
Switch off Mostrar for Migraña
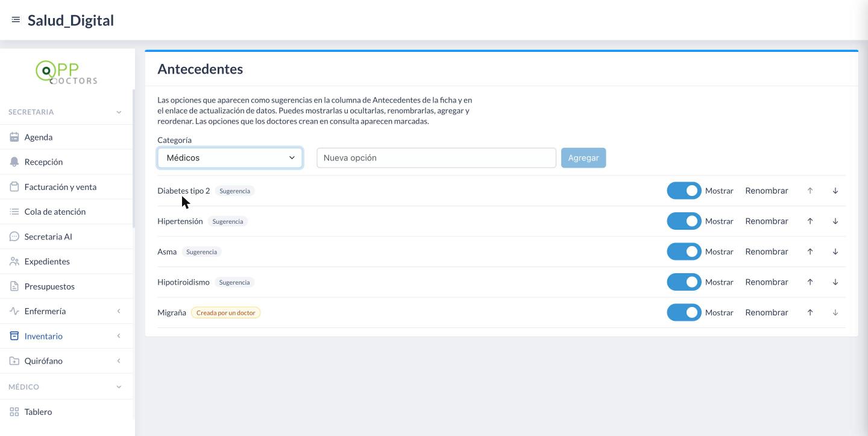click(684, 312)
